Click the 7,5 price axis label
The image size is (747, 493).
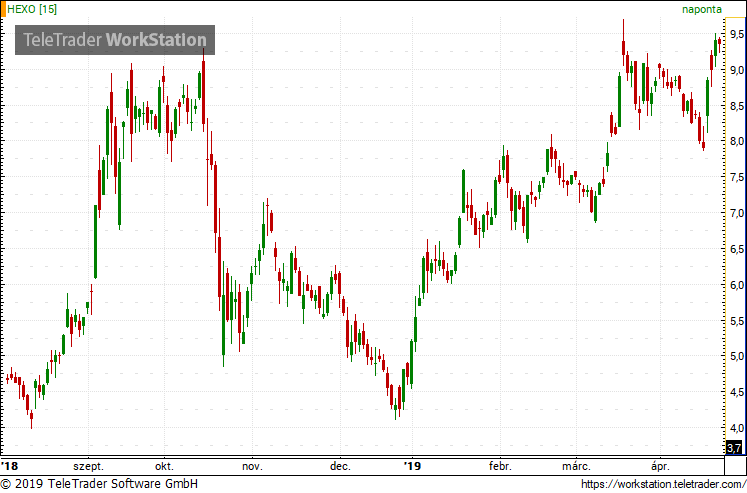tap(737, 178)
